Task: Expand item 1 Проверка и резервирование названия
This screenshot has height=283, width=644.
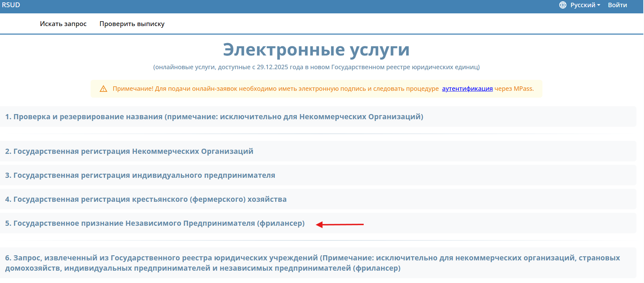Action: pos(214,117)
